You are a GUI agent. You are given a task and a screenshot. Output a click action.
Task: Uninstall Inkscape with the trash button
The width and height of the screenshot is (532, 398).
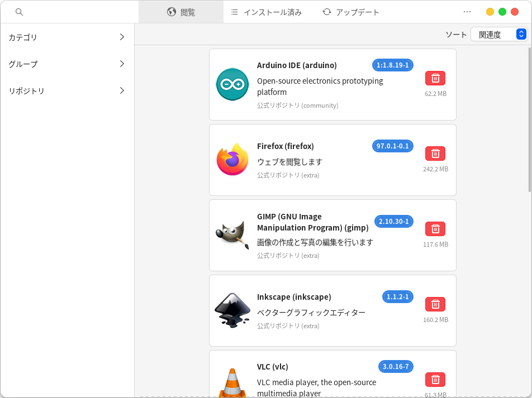435,304
